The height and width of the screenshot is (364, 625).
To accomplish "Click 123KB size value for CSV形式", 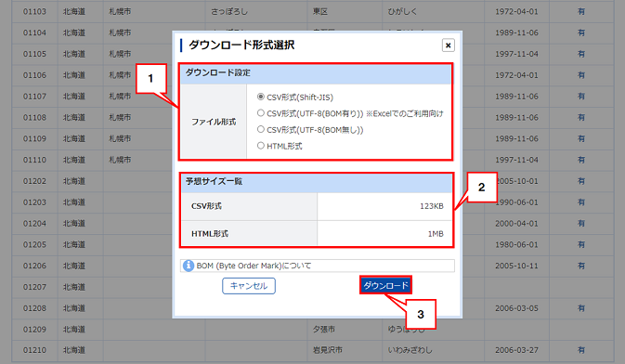I will coord(431,206).
